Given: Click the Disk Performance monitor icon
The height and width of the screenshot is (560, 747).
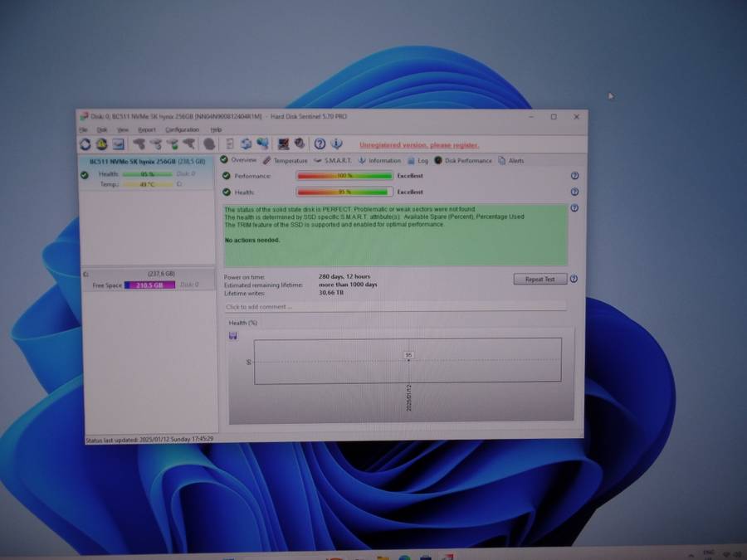Looking at the screenshot, I should click(x=437, y=160).
